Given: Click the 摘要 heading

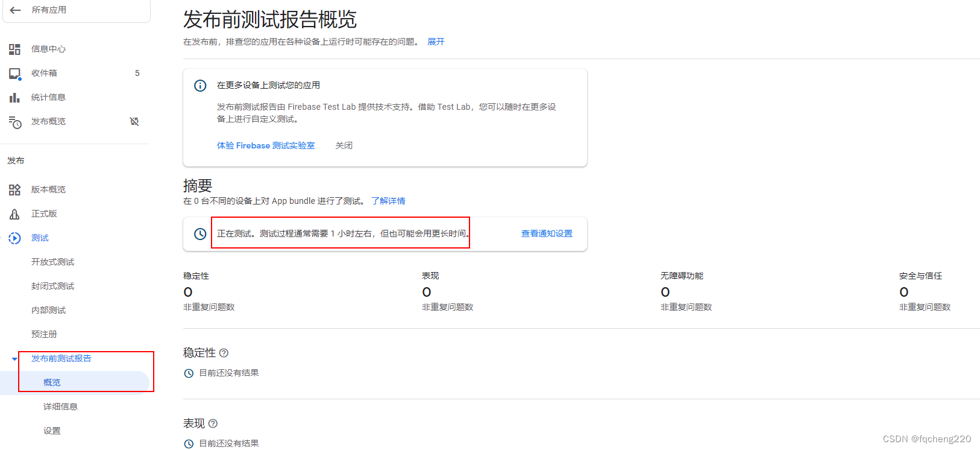Looking at the screenshot, I should (198, 185).
